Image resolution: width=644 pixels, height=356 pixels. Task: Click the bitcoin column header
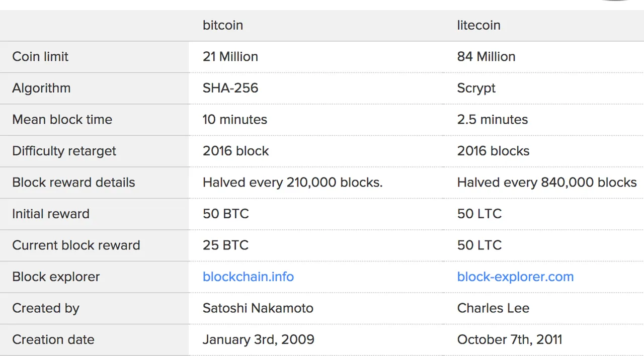[223, 25]
